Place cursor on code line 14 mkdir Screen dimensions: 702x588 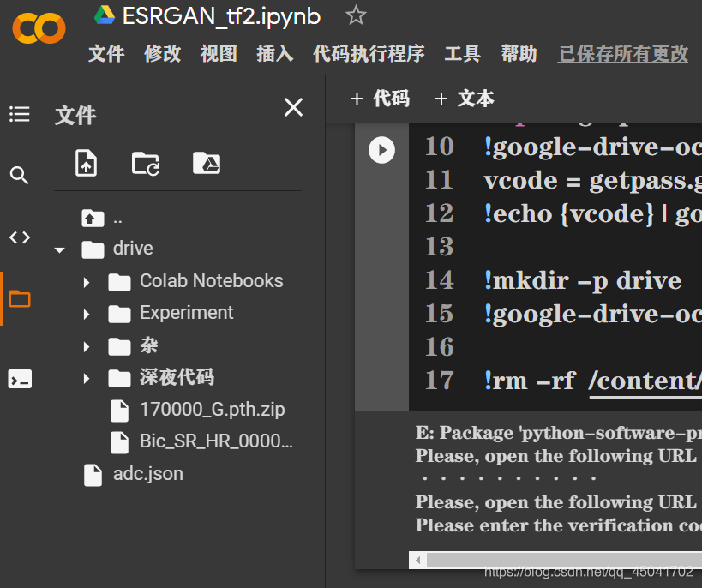pos(583,281)
